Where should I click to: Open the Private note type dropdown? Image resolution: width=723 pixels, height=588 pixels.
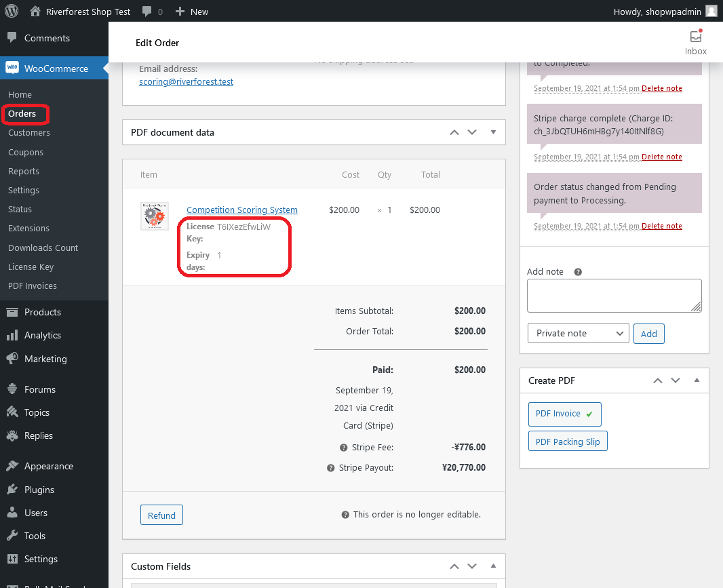pos(579,333)
